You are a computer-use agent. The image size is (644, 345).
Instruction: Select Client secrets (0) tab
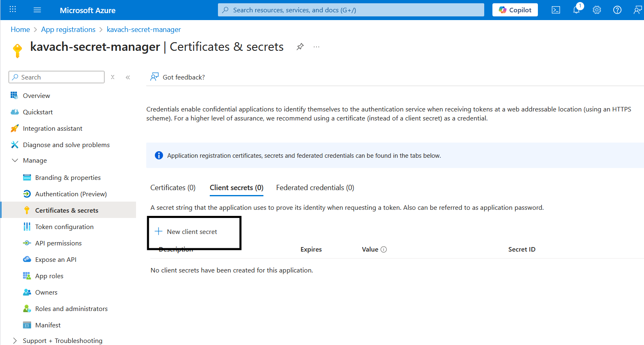[236, 188]
